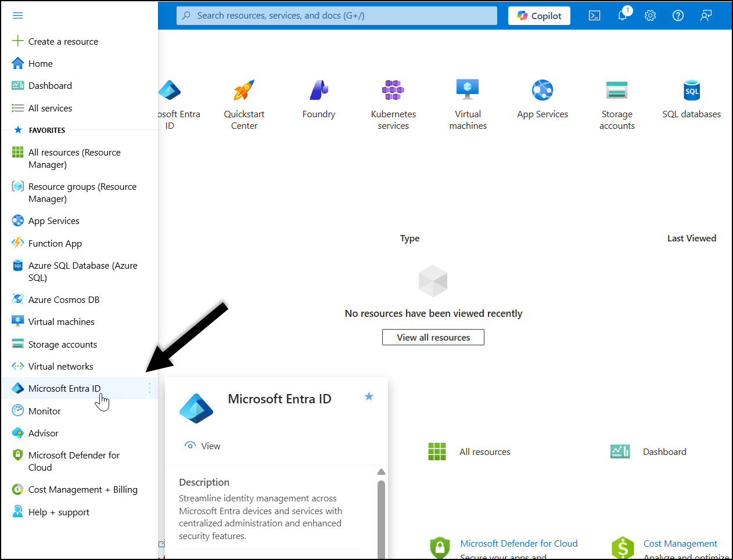The image size is (733, 560).
Task: Open Kubernetes services
Action: (x=393, y=90)
